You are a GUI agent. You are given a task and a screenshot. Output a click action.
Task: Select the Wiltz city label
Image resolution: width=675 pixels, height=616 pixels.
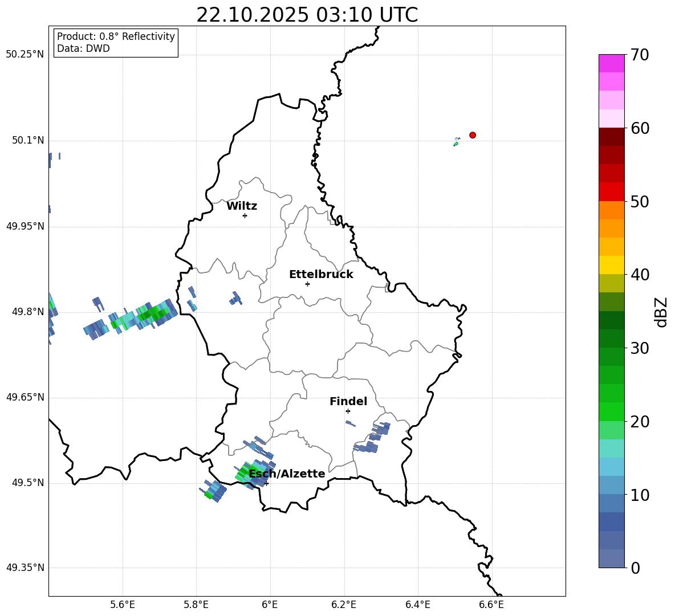tap(242, 206)
